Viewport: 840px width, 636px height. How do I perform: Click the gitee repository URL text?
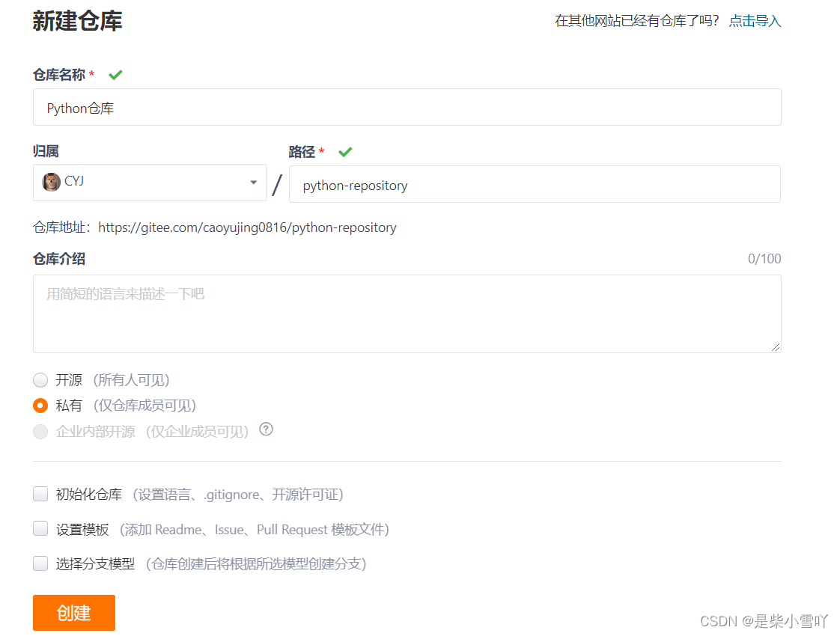(x=248, y=227)
